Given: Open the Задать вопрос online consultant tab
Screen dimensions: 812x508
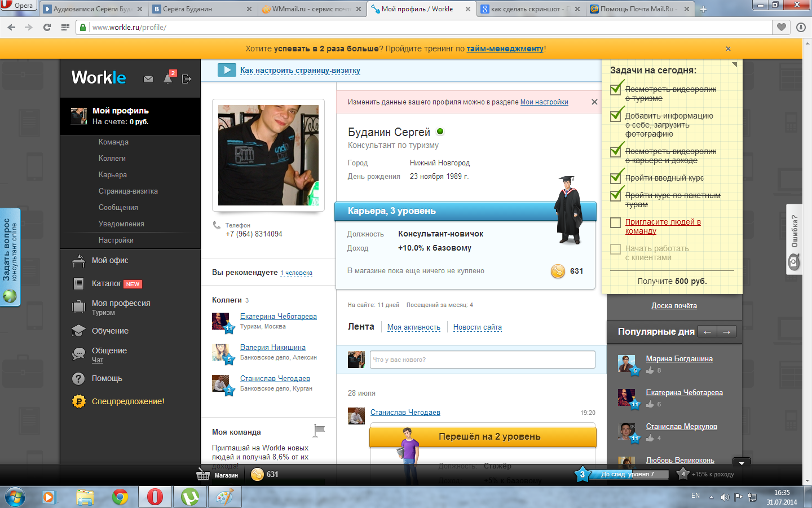Looking at the screenshot, I should point(10,257).
